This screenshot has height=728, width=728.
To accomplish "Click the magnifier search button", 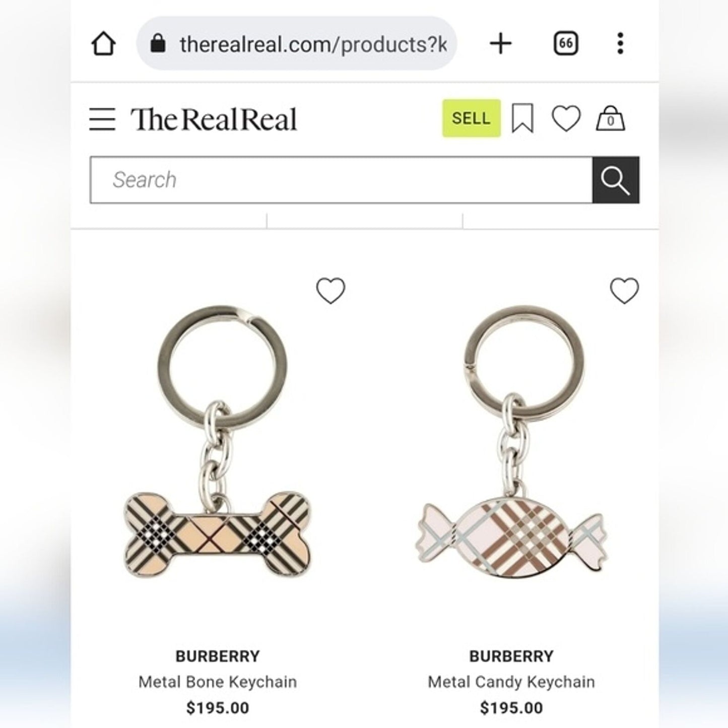I will pos(616,180).
